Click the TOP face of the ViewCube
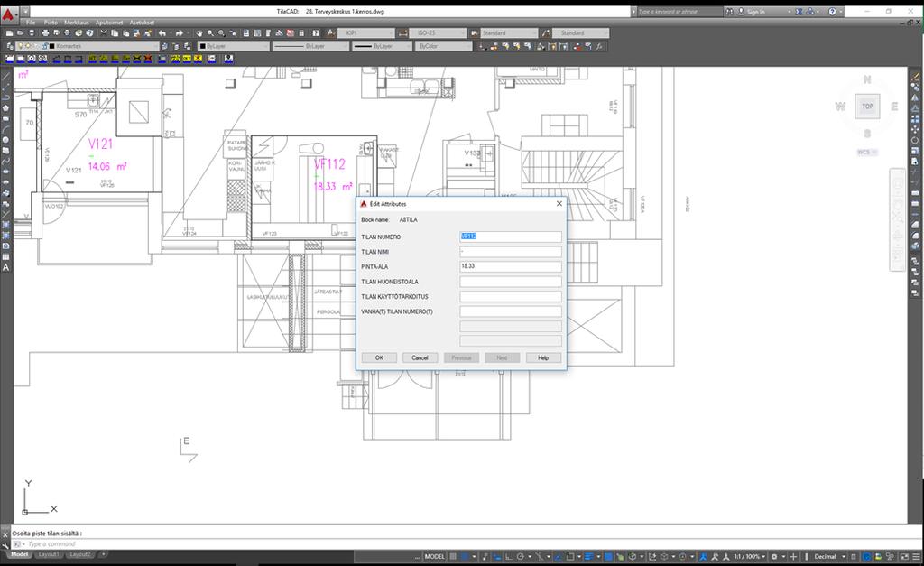924x566 pixels. (867, 107)
